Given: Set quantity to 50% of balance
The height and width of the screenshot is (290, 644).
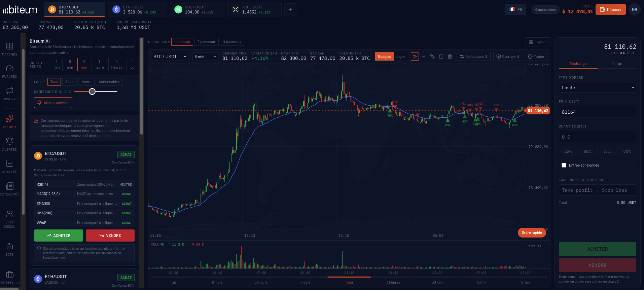Looking at the screenshot, I should [x=588, y=151].
